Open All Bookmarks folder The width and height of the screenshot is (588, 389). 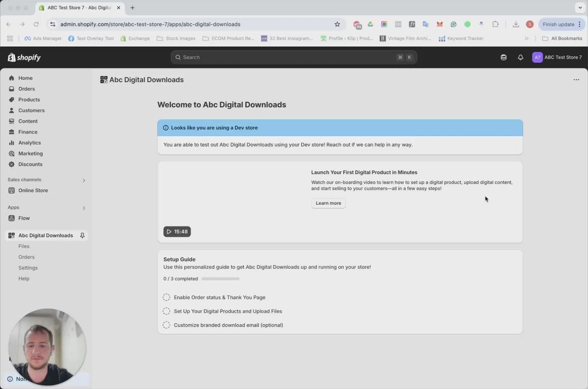click(562, 38)
